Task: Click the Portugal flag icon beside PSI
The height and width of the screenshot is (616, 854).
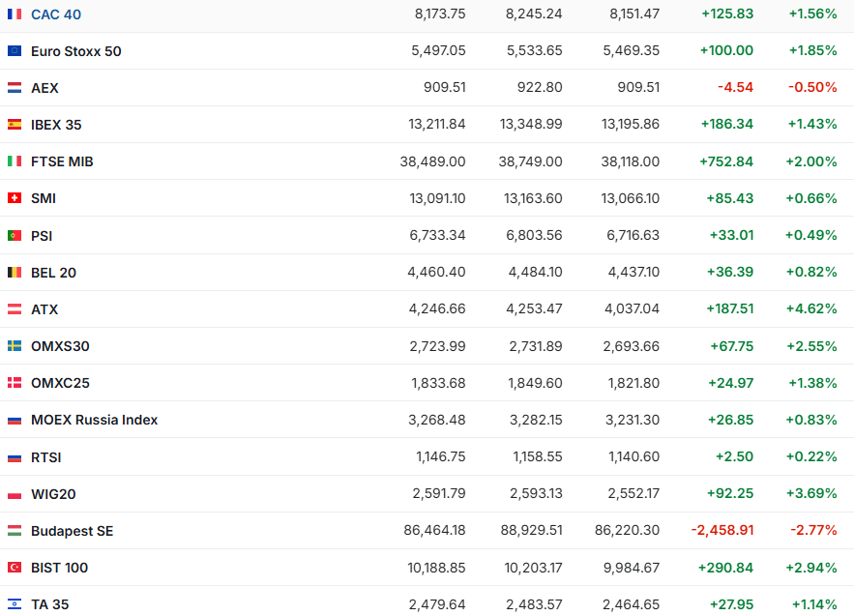Action: (15, 235)
